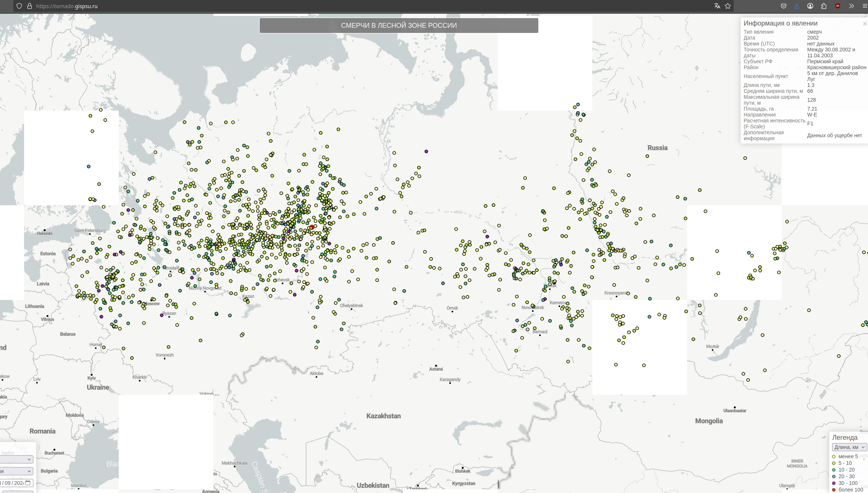Image resolution: width=868 pixels, height=493 pixels.
Task: Open the 'Длина, км' legend dropdown
Action: (x=850, y=447)
